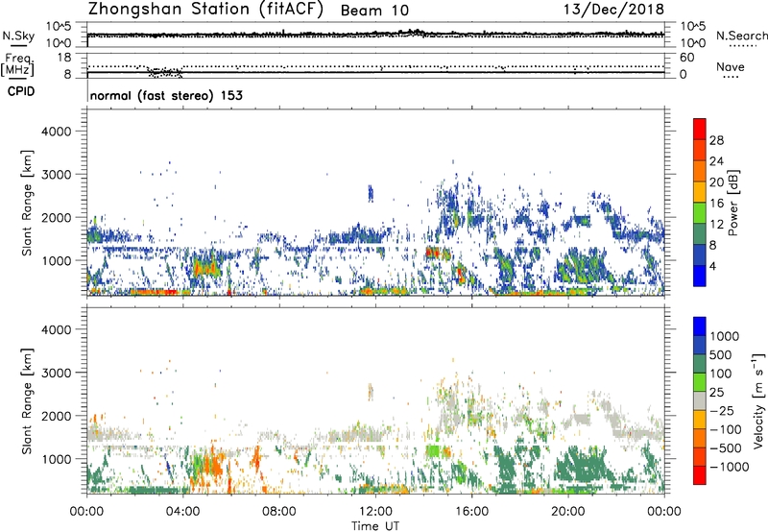Viewport: 768px width, 532px height.
Task: Click the frequency axis '18' tick label
Action: coord(64,58)
